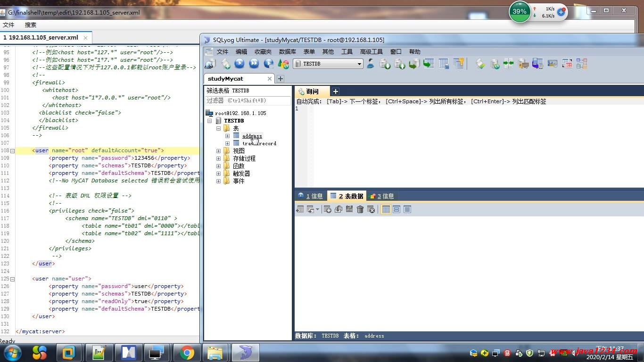Viewport: 644px width, 362px height.
Task: Click the restore from SQL dump icon
Action: 414,64
